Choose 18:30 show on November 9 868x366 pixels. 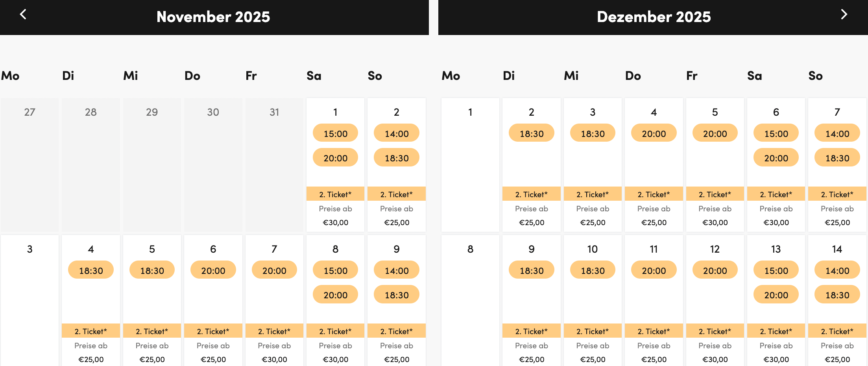pyautogui.click(x=396, y=295)
